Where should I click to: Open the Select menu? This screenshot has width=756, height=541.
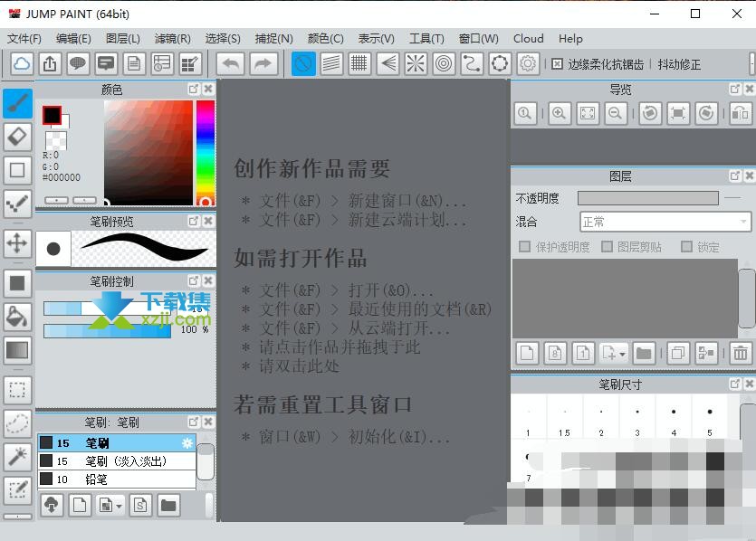click(x=223, y=39)
